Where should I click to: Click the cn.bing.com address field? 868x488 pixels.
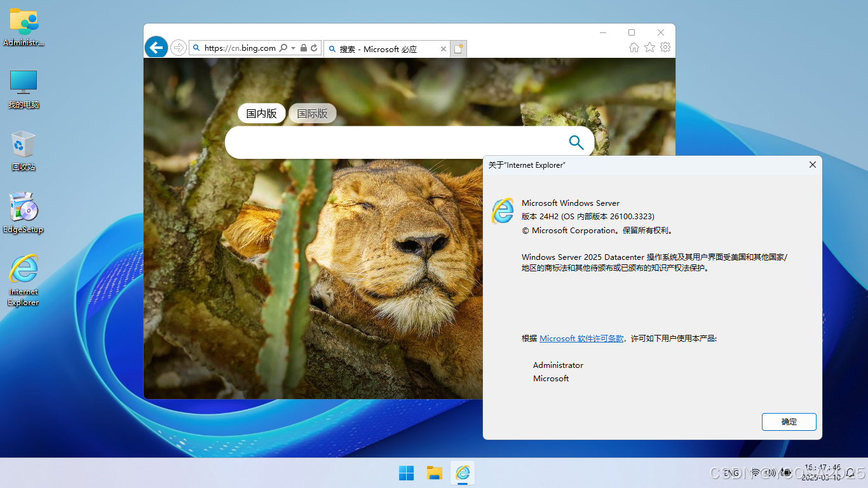(x=240, y=48)
